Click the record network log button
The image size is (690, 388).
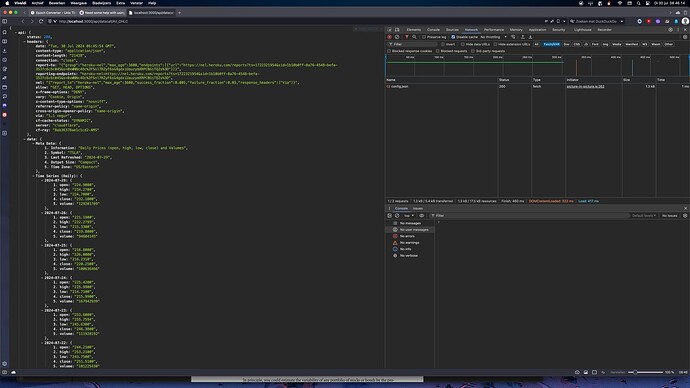(x=389, y=37)
